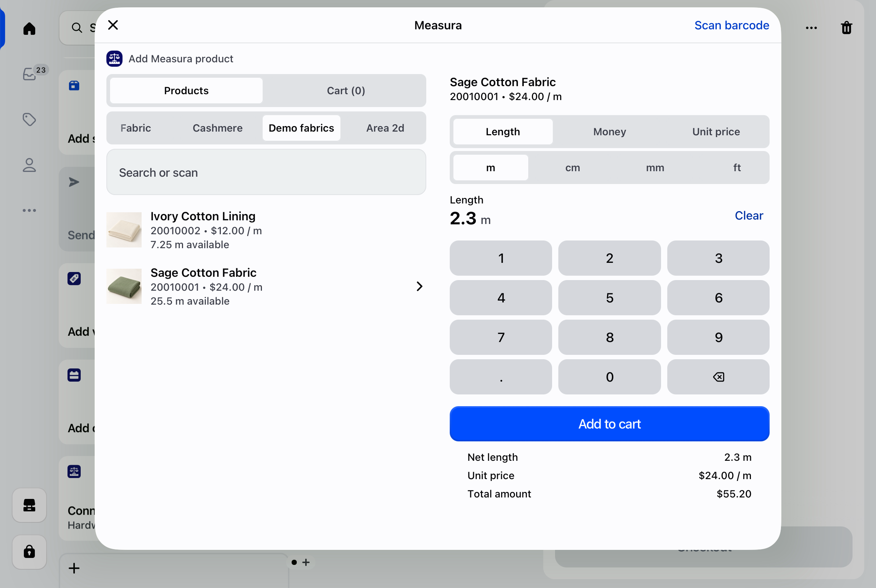The width and height of the screenshot is (876, 588).
Task: Open the sidebar three-dot More icon
Action: tap(29, 210)
